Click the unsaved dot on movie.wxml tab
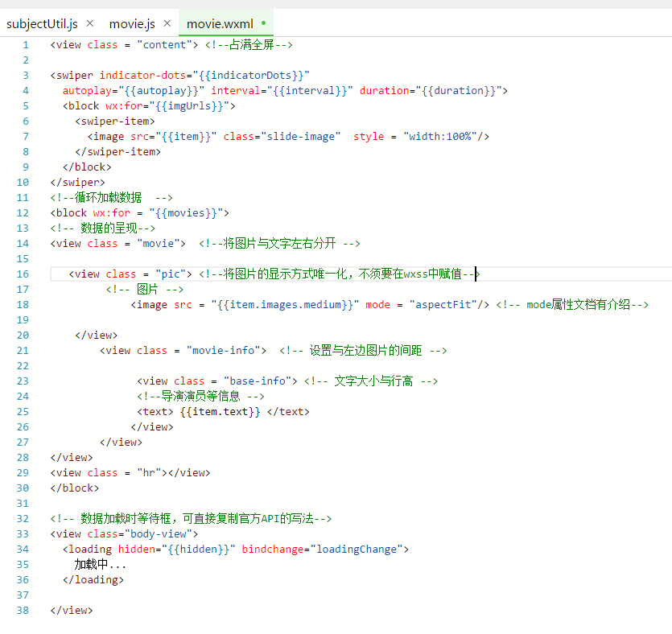Image resolution: width=672 pixels, height=634 pixels. (x=263, y=23)
